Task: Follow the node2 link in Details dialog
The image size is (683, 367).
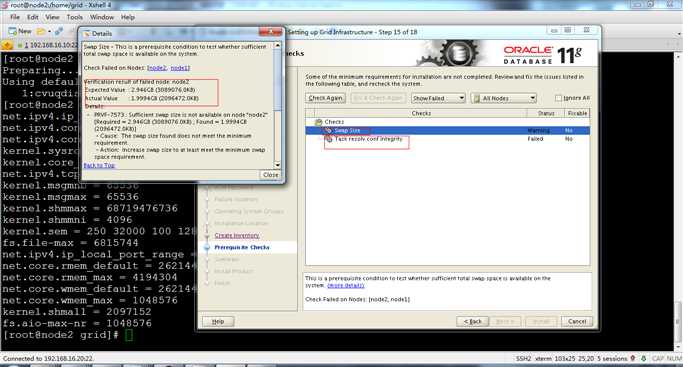Action: tap(157, 68)
